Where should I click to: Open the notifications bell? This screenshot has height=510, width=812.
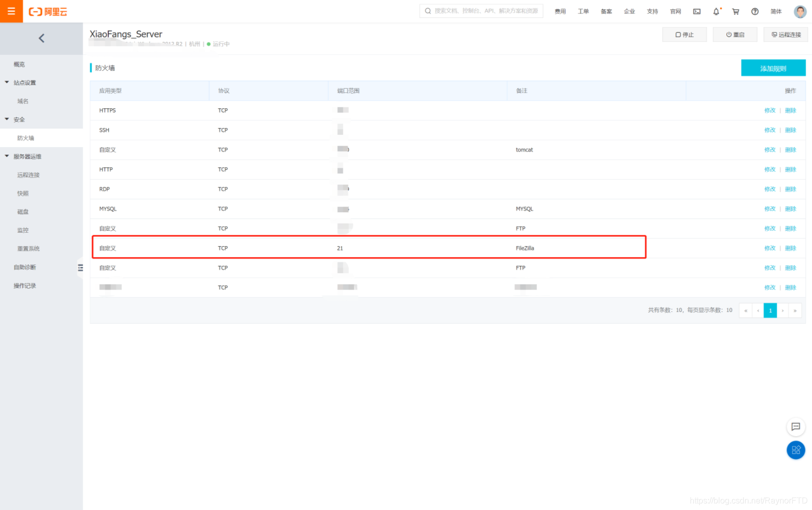(716, 11)
